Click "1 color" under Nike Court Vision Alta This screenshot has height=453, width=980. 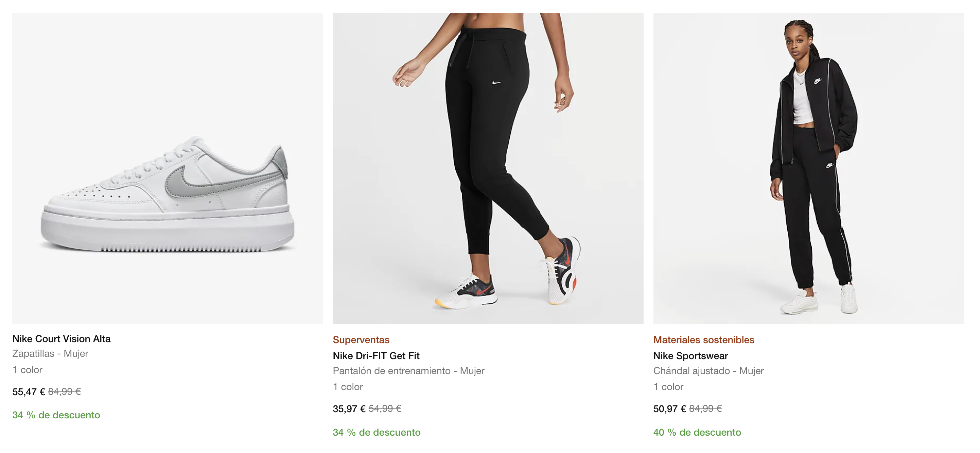(x=28, y=370)
